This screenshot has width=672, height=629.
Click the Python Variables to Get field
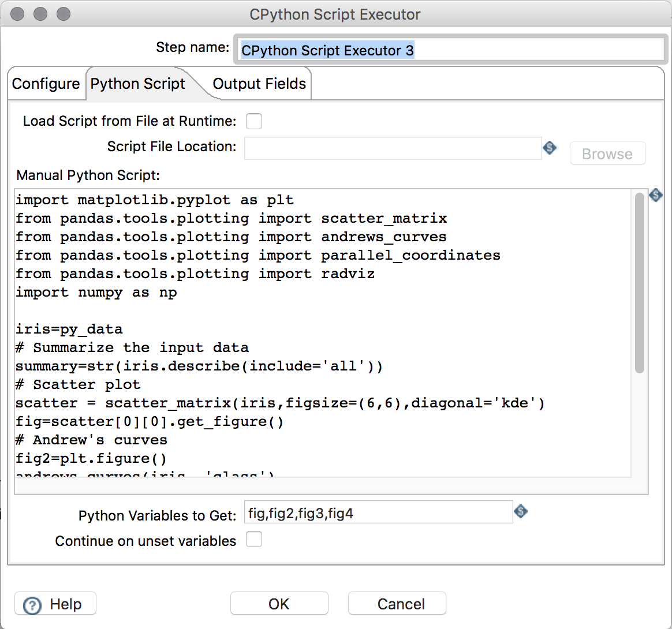click(x=378, y=512)
